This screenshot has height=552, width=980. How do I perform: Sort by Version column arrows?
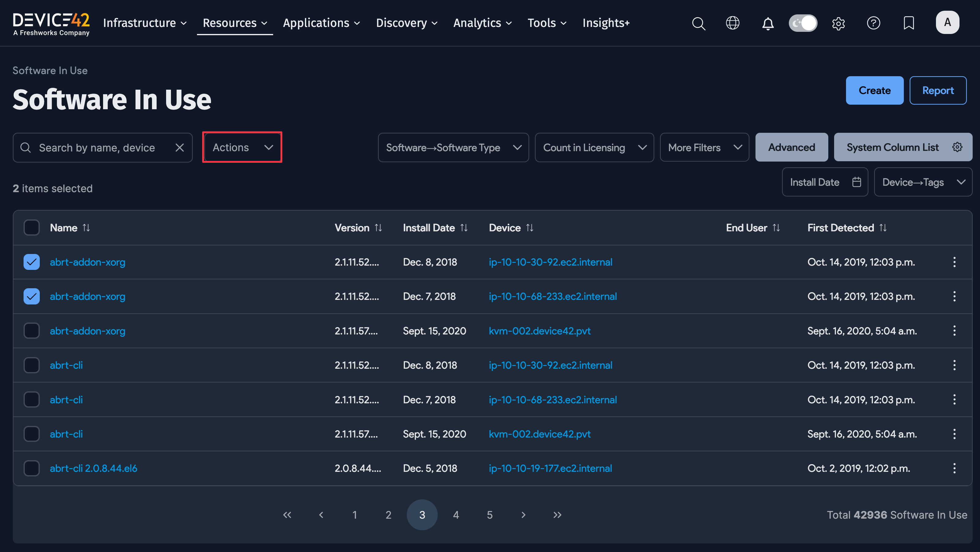pos(378,228)
